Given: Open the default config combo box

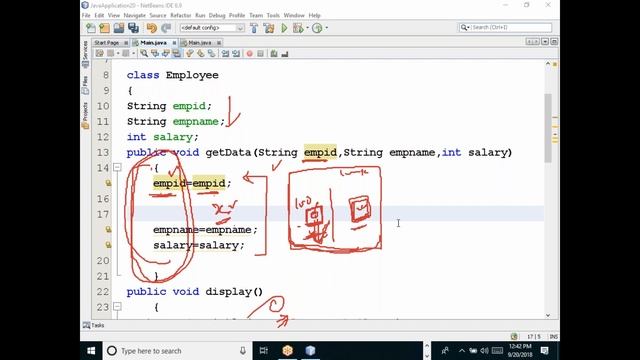Looking at the screenshot, I should (x=212, y=28).
